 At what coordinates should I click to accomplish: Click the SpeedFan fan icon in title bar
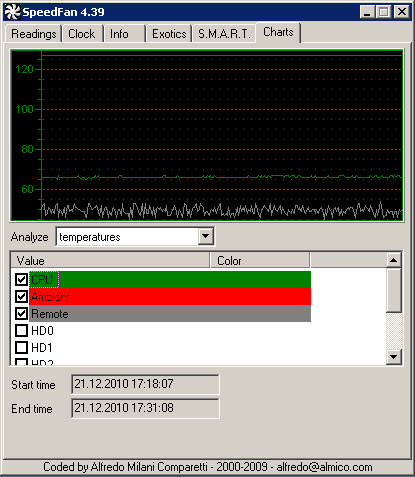tap(13, 12)
